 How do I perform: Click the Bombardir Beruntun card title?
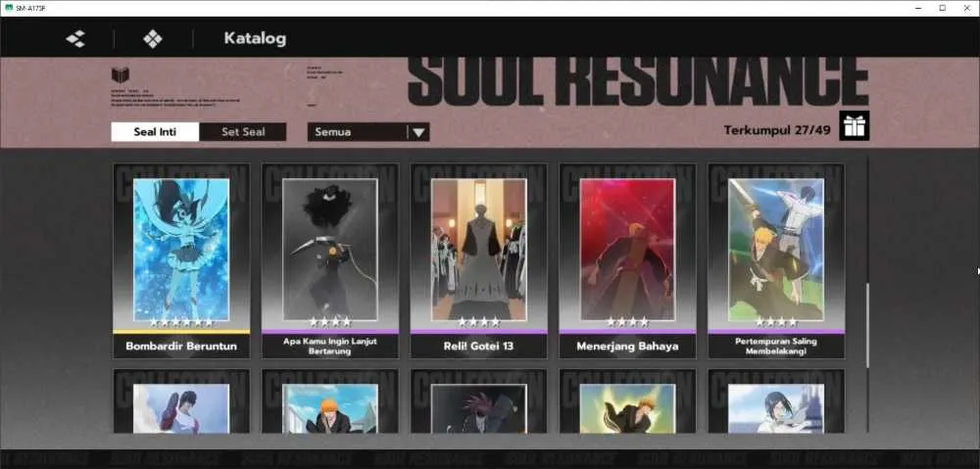181,346
